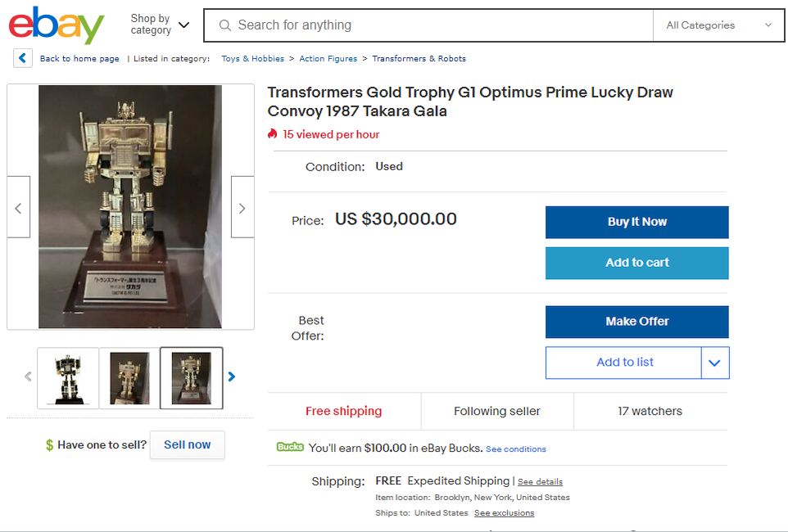
Task: Go to Transformers & Robots category
Action: tap(419, 59)
